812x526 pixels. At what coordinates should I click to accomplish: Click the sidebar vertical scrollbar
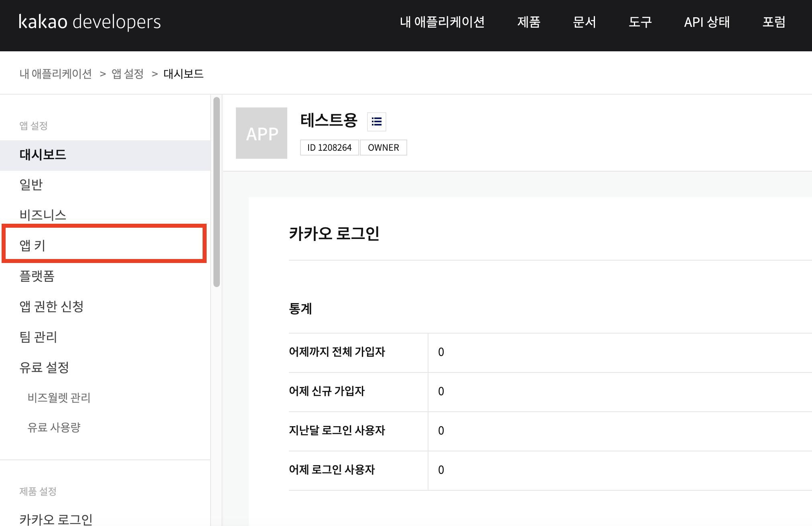(217, 192)
